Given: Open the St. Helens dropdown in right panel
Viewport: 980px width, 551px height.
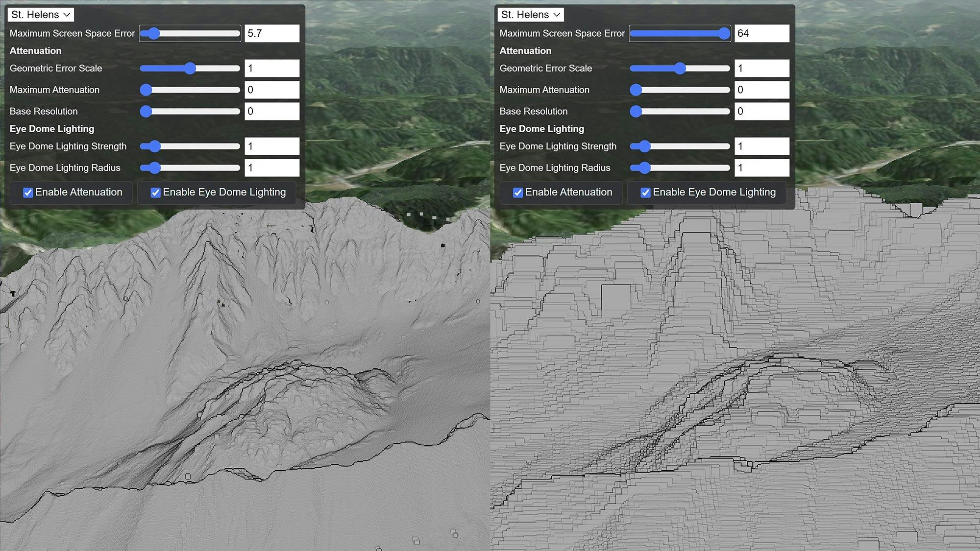Looking at the screenshot, I should [531, 15].
